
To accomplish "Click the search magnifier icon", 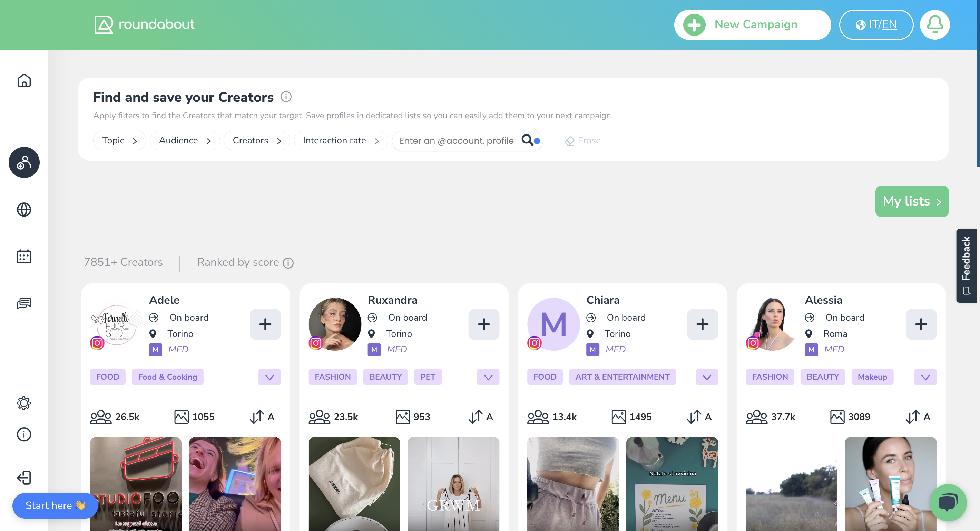I will (527, 140).
